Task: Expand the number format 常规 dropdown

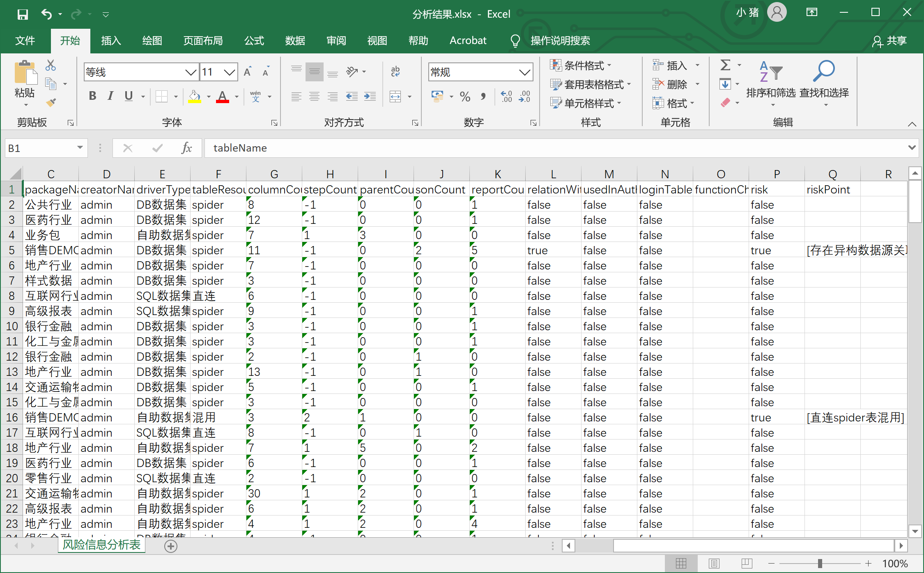Action: coord(524,72)
